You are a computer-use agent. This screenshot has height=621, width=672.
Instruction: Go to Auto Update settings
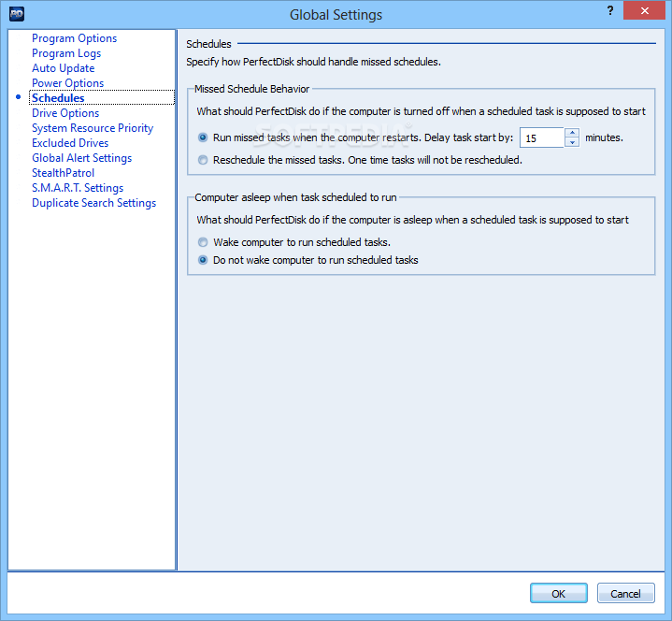[x=63, y=68]
